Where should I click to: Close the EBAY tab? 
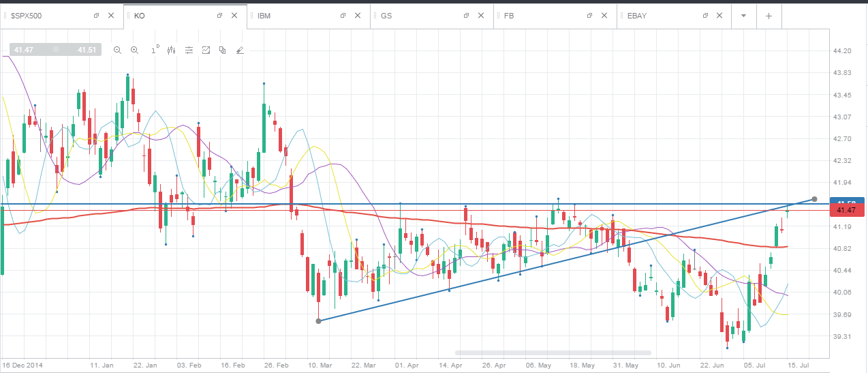click(x=719, y=16)
